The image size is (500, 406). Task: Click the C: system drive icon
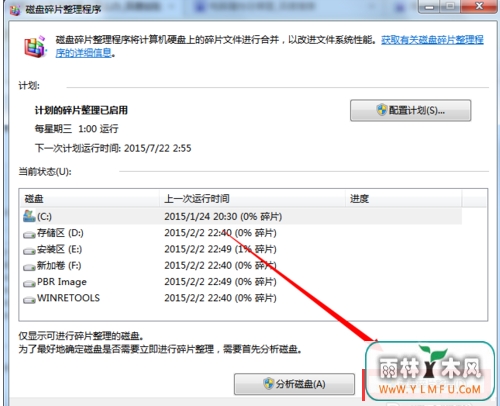[29, 216]
